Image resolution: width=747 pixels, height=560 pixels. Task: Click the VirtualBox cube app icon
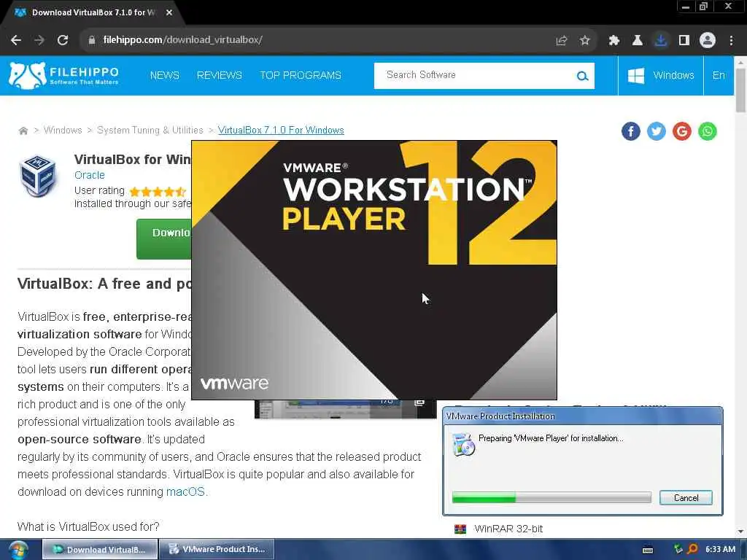tap(38, 176)
